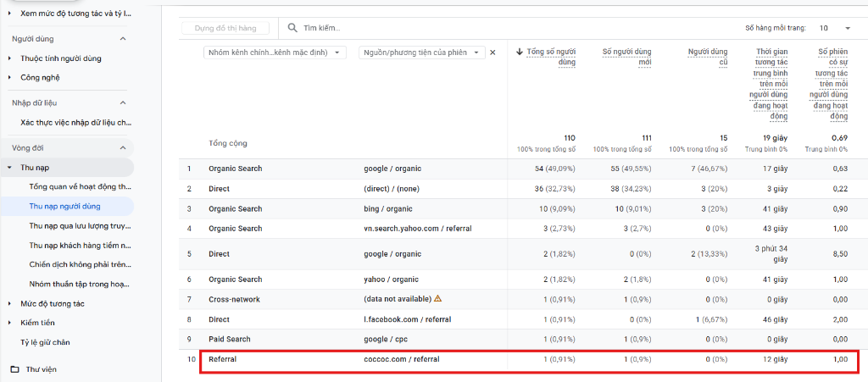Click the 8,50 sessions value
Screen dimensions: 868x382
click(840, 254)
